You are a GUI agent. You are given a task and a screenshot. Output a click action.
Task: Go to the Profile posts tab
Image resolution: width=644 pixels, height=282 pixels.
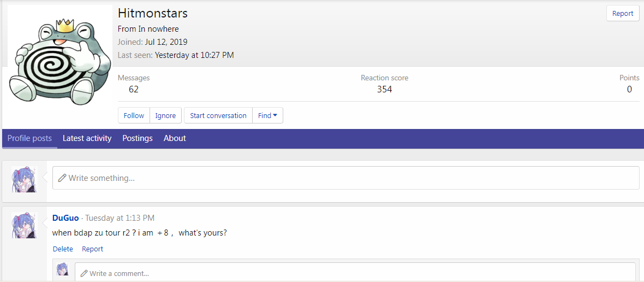[x=29, y=138]
